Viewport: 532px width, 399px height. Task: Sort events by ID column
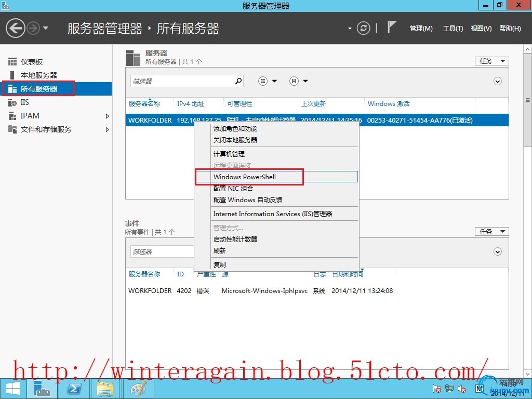[x=180, y=274]
